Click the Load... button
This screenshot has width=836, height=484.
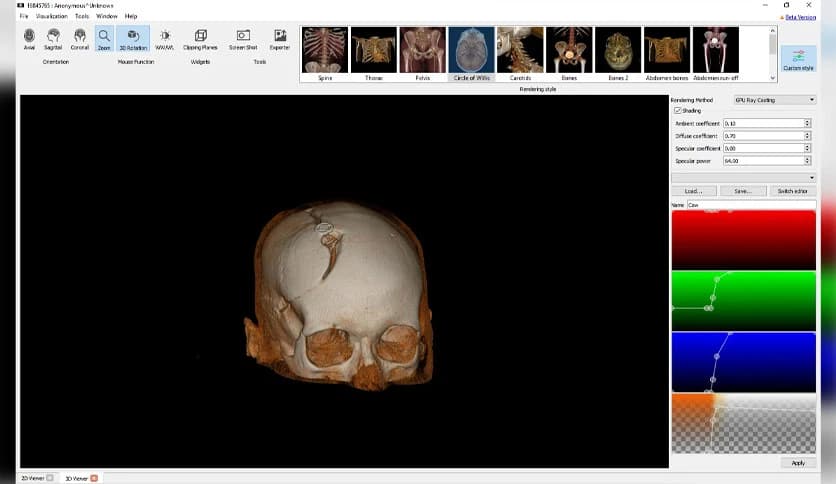coord(693,191)
